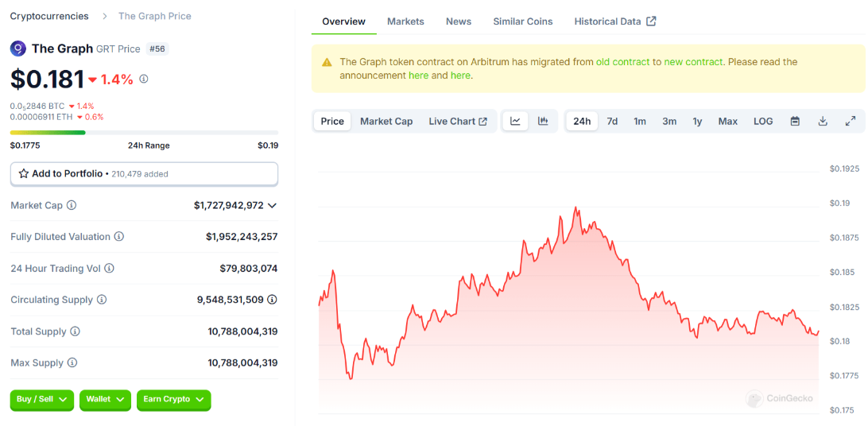Select the Market Cap chart toggle

386,121
